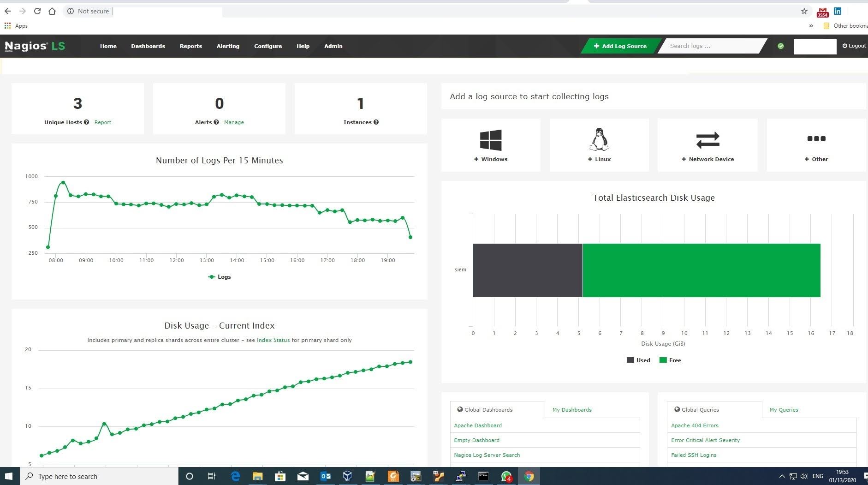This screenshot has height=485, width=868.
Task: Open the Alerting menu
Action: tap(228, 46)
